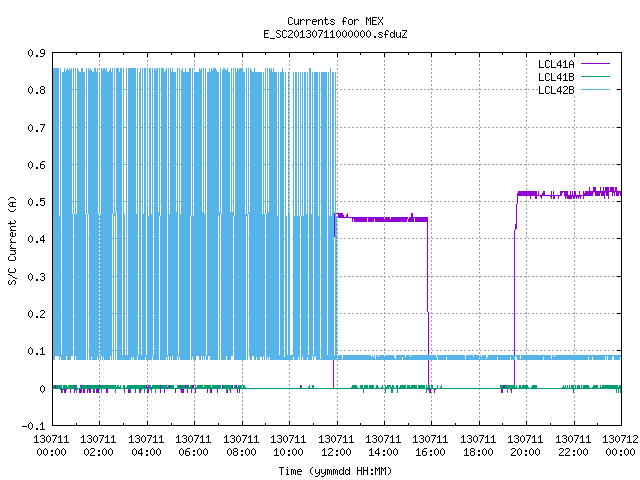Click the x-axis label 'Time (yymmdd HH:MM)'
Viewport: 640px width, 480px height.
(x=335, y=471)
